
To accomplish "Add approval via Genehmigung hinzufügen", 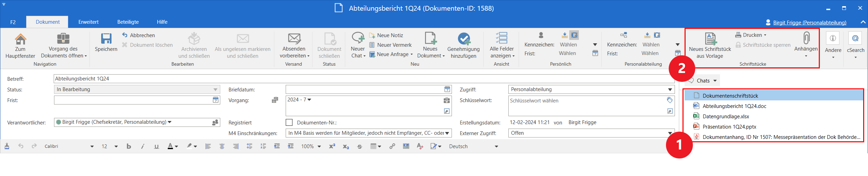I will (x=463, y=39).
